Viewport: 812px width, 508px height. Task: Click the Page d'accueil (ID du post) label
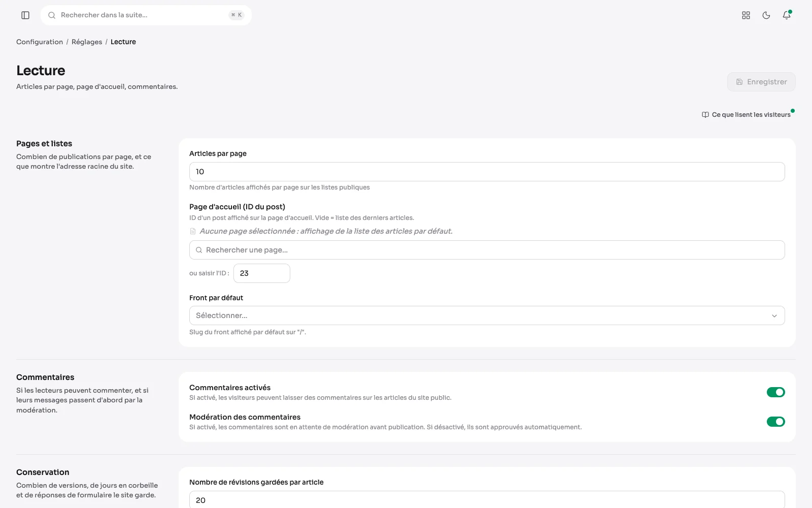[237, 207]
